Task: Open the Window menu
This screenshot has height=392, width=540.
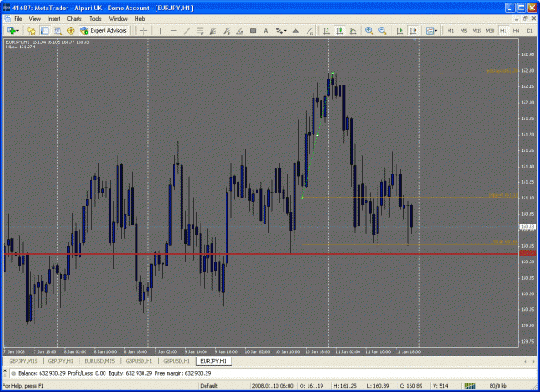Action: (118, 19)
